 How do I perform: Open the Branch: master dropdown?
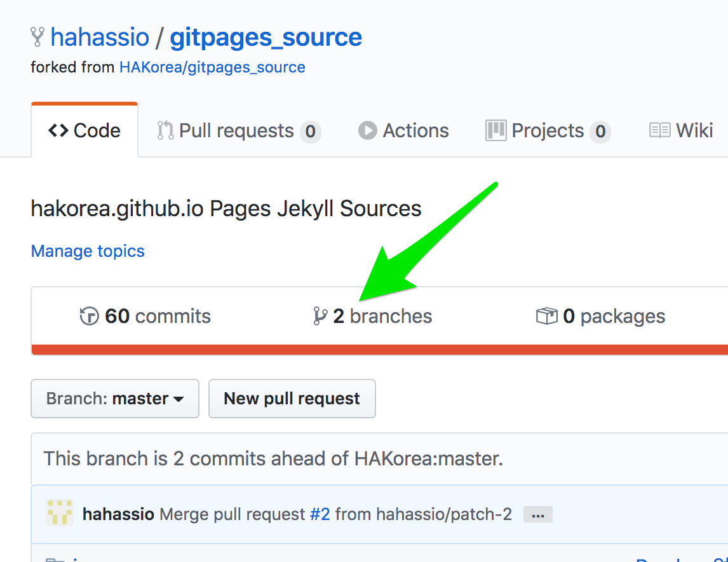point(115,399)
